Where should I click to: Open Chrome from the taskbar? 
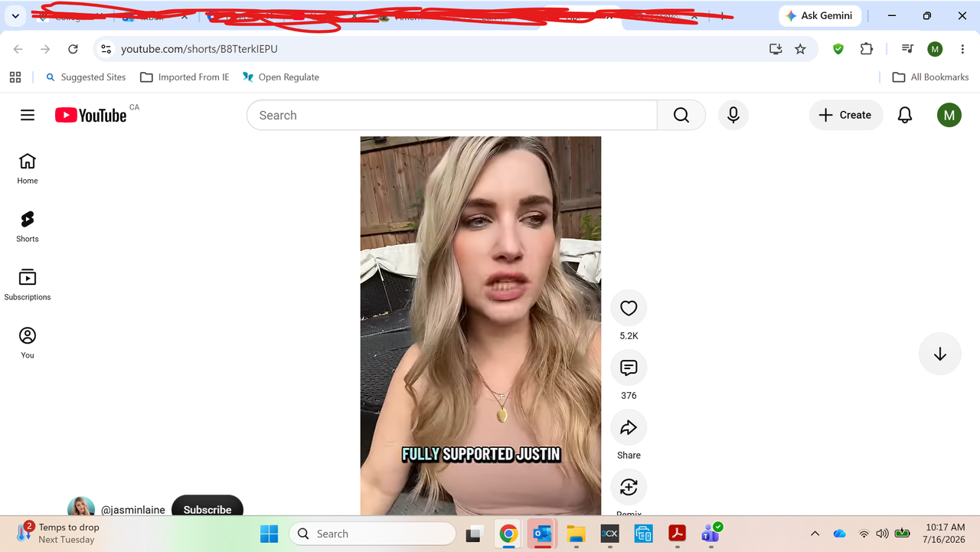pos(508,534)
